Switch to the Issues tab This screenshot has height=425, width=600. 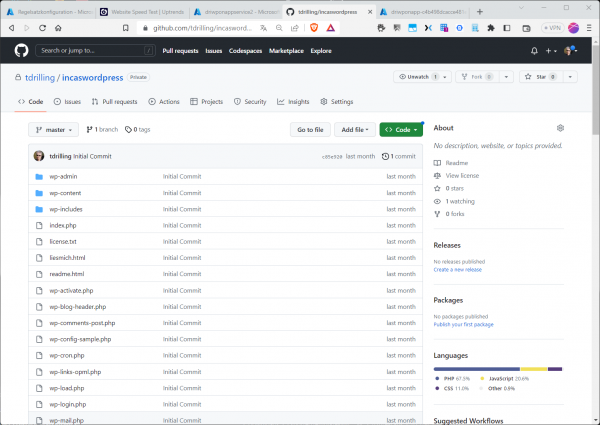(x=67, y=102)
